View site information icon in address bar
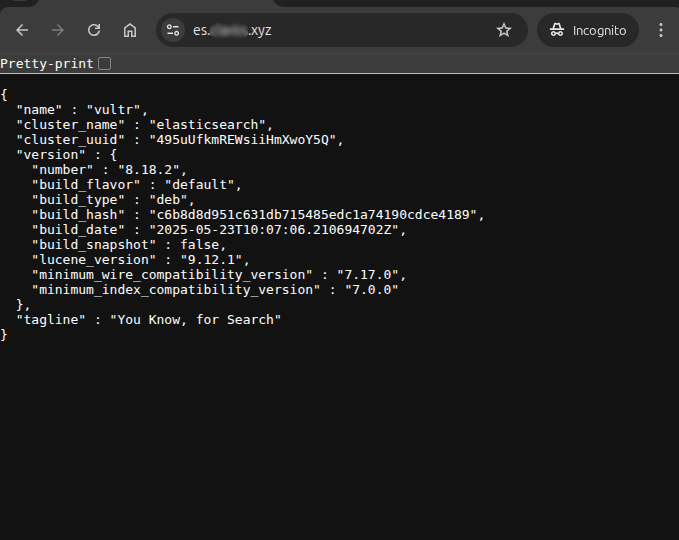 [x=173, y=30]
